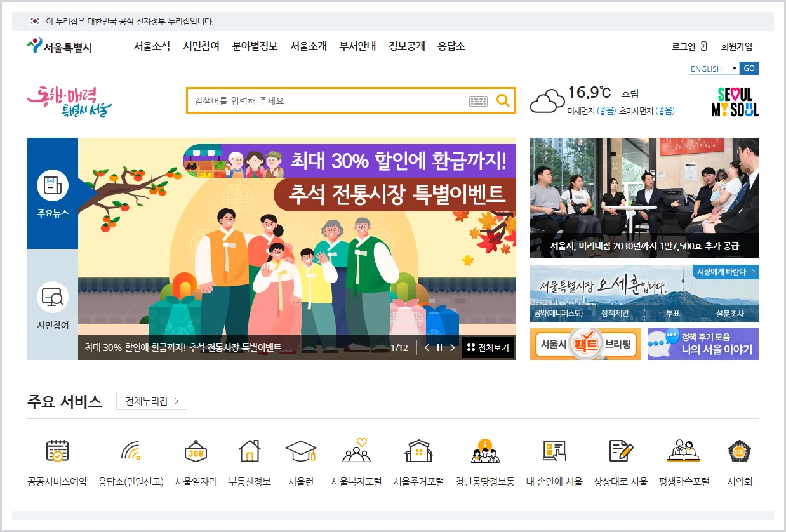Viewport: 786px width, 532px height.
Task: Pause the banner slideshow
Action: 439,347
